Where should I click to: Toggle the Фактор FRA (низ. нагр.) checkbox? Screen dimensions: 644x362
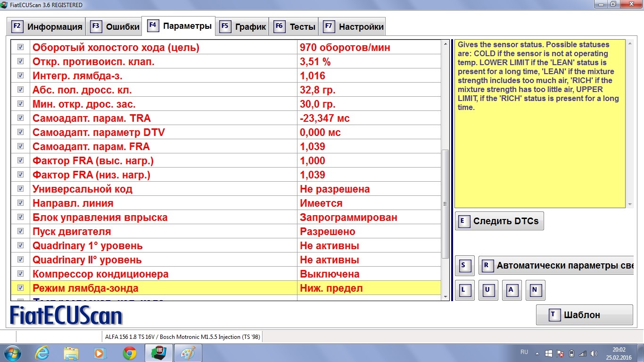pos(20,175)
